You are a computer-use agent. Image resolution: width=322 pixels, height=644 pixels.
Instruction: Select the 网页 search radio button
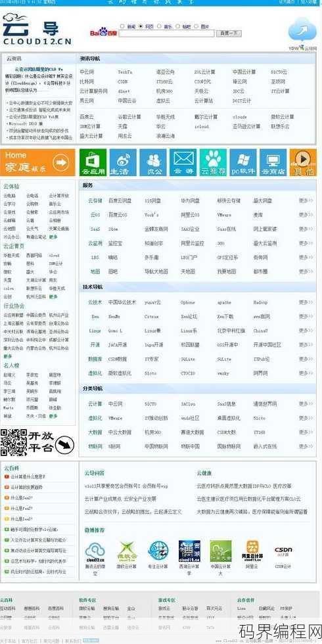coord(141,26)
